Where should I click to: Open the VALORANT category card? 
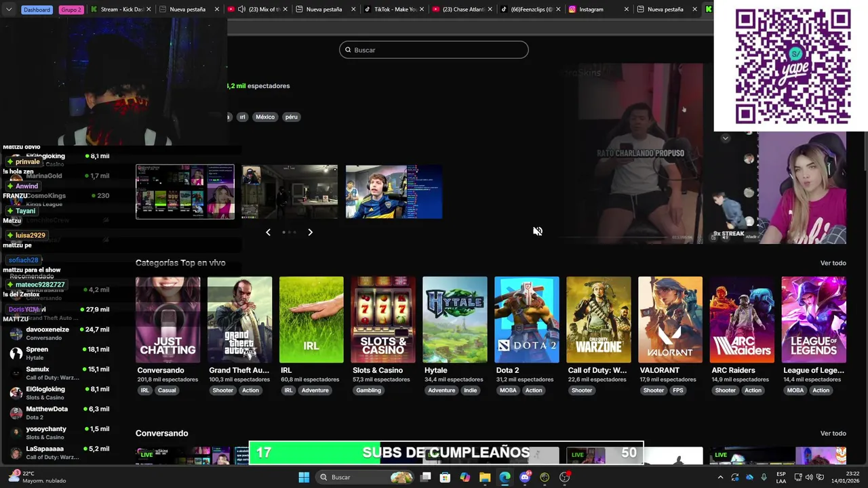tap(671, 320)
